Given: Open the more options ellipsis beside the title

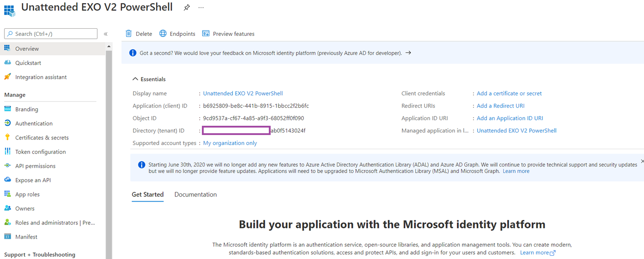Looking at the screenshot, I should (201, 8).
